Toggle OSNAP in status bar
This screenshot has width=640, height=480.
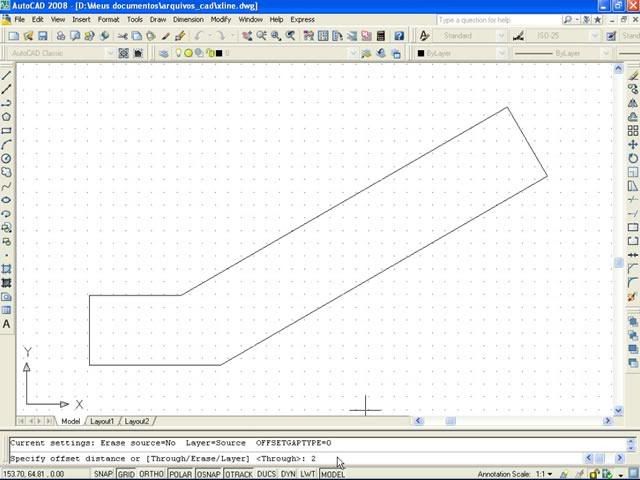[x=209, y=474]
